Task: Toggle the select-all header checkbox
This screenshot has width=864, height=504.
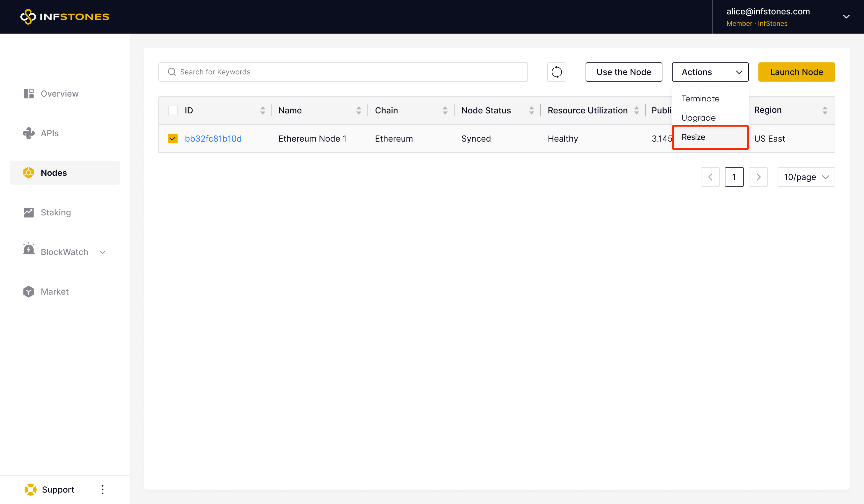Action: [173, 110]
